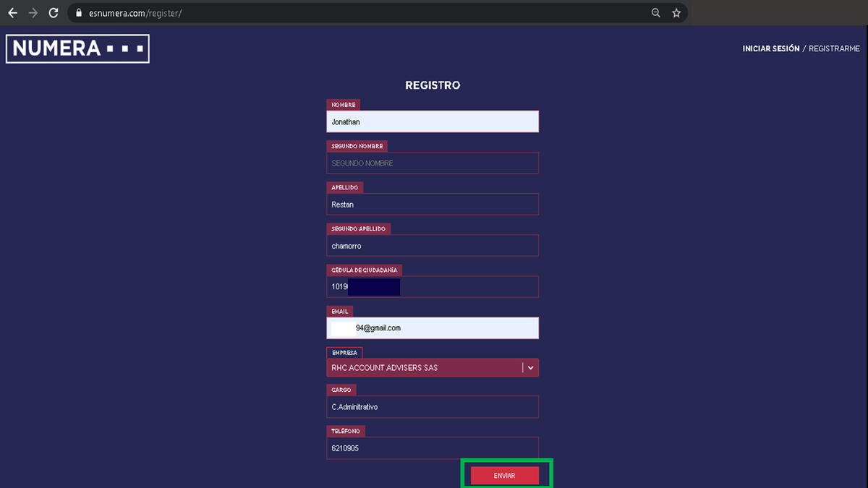Click the browser forward arrow
The height and width of the screenshot is (488, 868).
33,13
